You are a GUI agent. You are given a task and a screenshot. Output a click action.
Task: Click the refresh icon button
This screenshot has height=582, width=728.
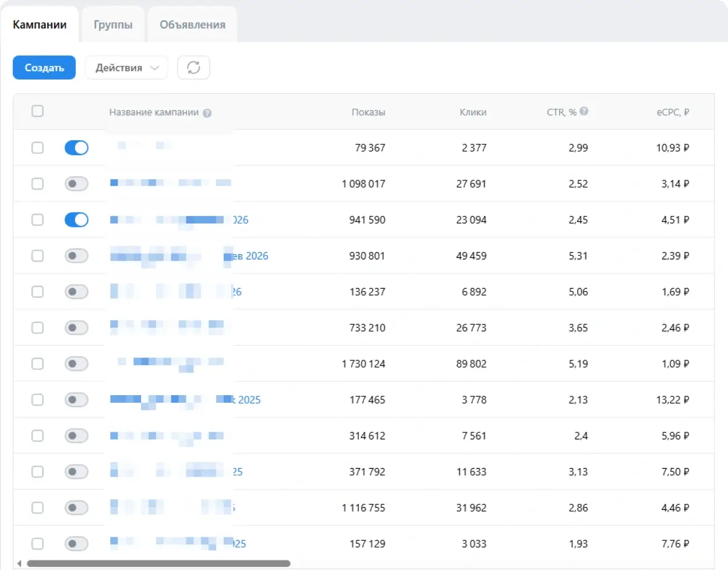pos(193,68)
